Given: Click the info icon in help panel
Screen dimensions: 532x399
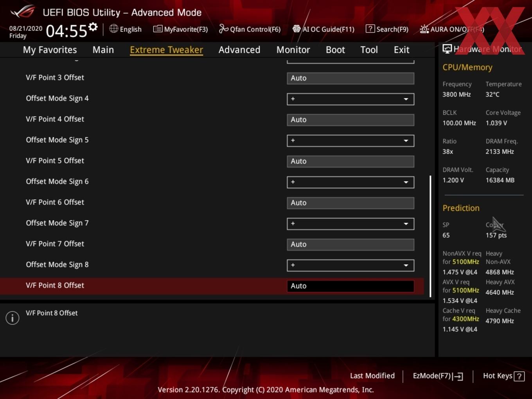Looking at the screenshot, I should (x=13, y=318).
